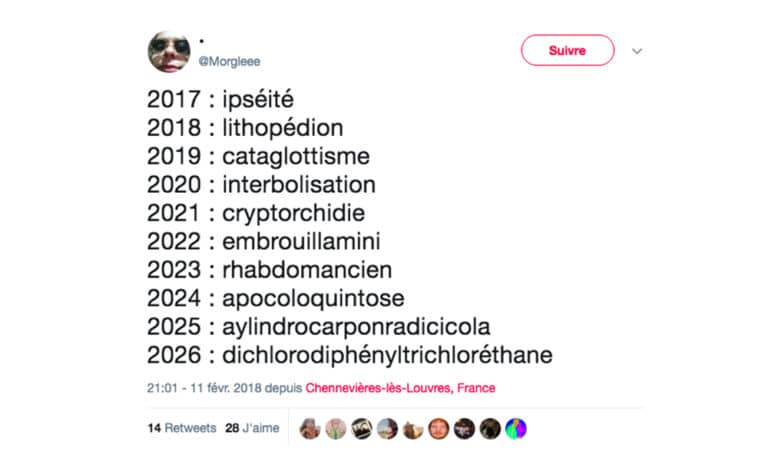Screen dimensions: 768x461
Task: Click the display name dot above @Morgleee
Action: click(201, 41)
